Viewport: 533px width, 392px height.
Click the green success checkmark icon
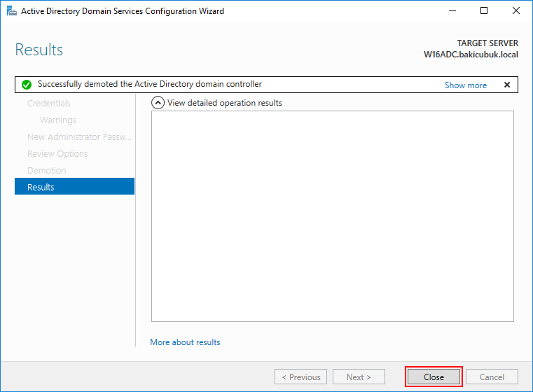click(27, 85)
